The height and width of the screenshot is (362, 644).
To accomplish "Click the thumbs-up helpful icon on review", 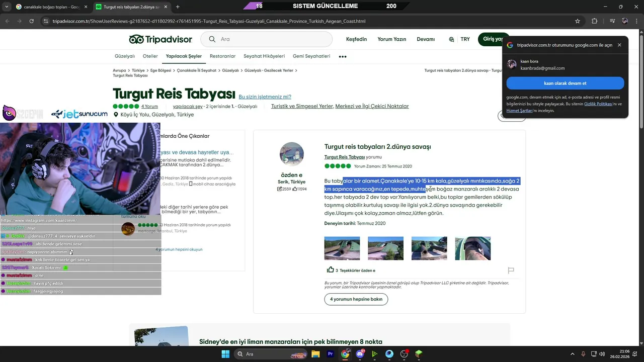I will click(x=331, y=270).
